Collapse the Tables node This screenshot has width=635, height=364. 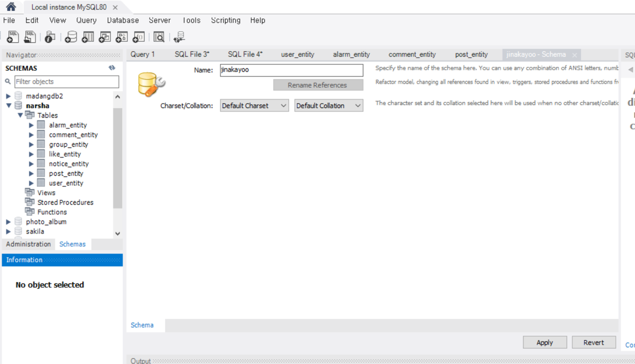(20, 115)
